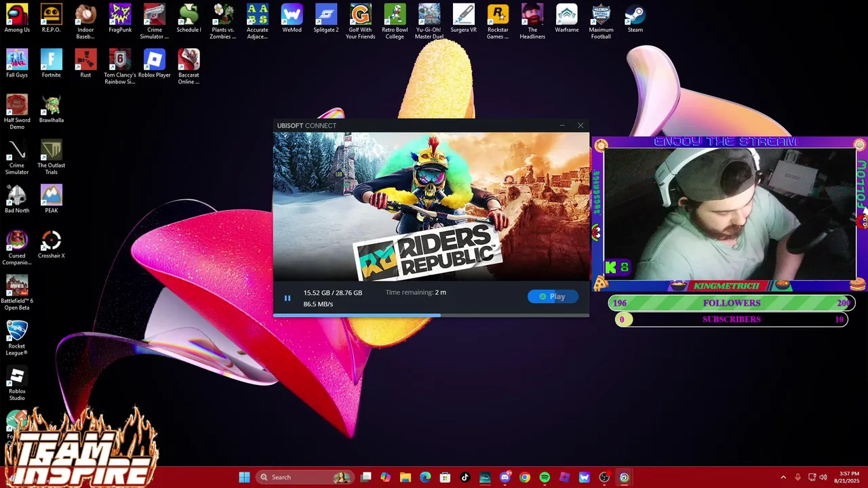Select the Fall Guys desktop icon
Screen dimensions: 868x488
tap(17, 64)
